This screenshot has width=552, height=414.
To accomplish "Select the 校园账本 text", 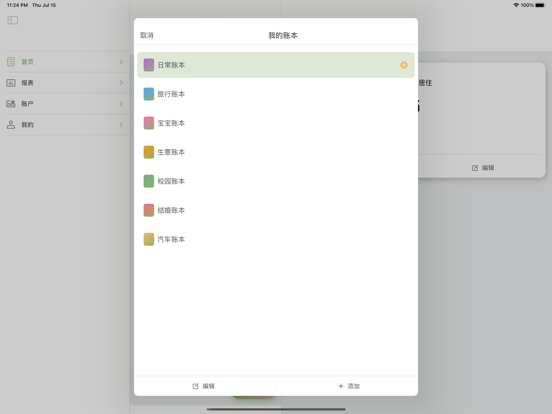I will tap(171, 181).
